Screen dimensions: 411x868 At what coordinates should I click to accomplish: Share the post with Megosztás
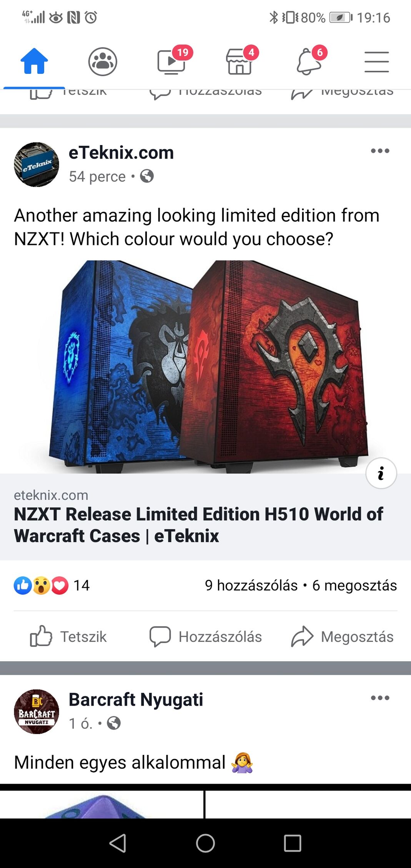click(342, 636)
